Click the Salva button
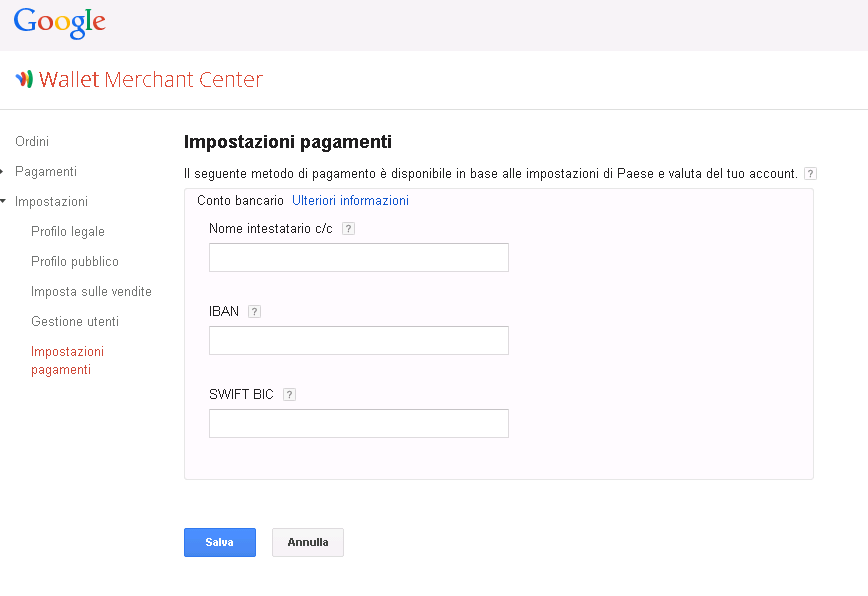The width and height of the screenshot is (868, 596). [220, 542]
